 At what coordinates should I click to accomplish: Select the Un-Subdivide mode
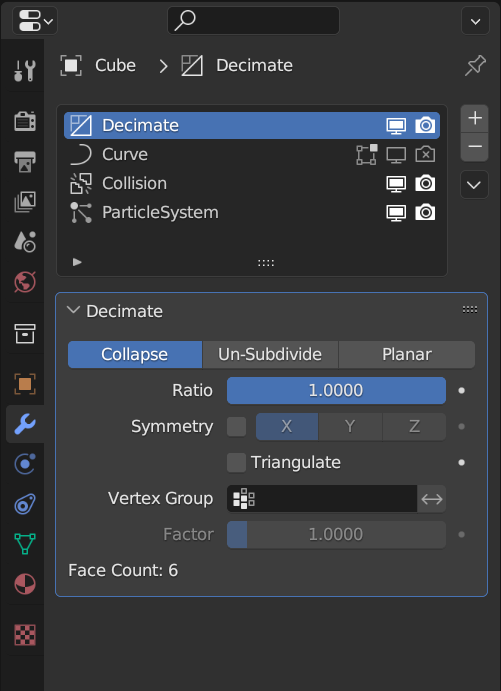270,354
